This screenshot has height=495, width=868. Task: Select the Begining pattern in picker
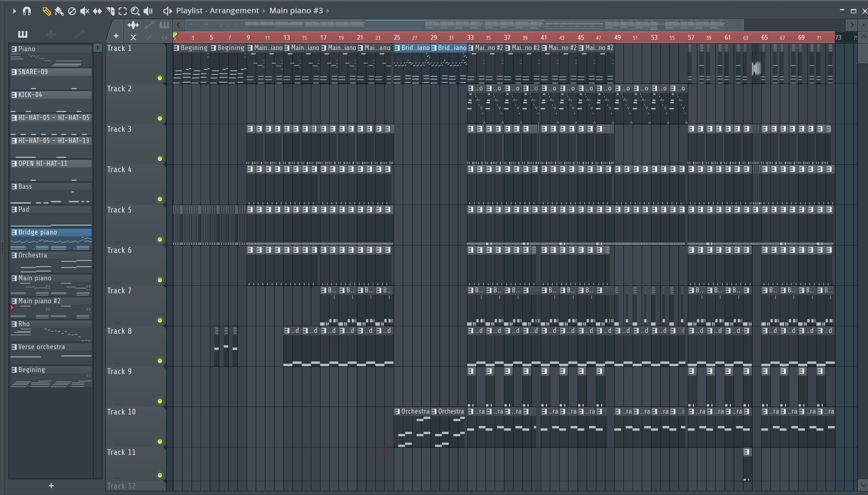51,376
